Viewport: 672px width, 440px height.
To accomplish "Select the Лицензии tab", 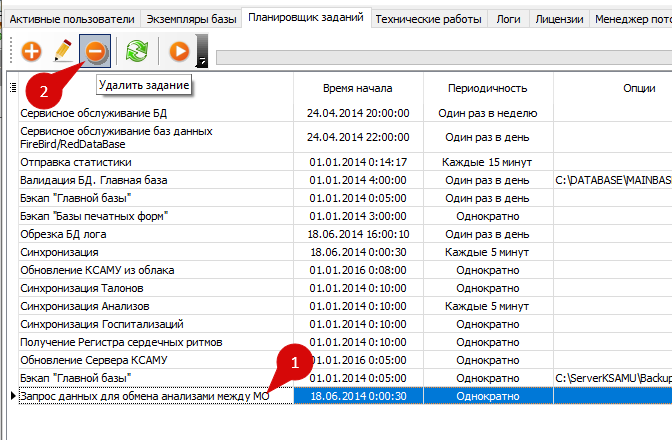I will 559,18.
